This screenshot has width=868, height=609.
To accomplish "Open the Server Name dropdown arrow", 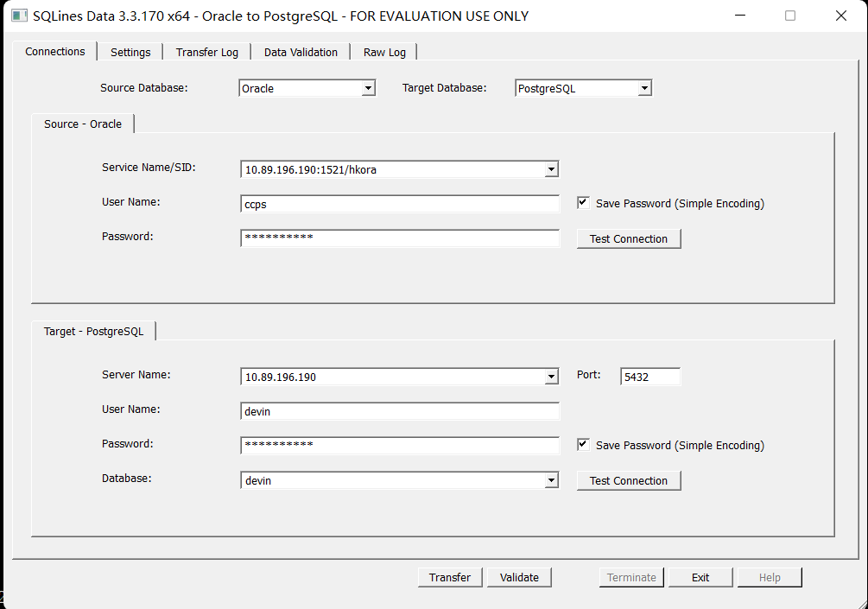I will coord(551,377).
